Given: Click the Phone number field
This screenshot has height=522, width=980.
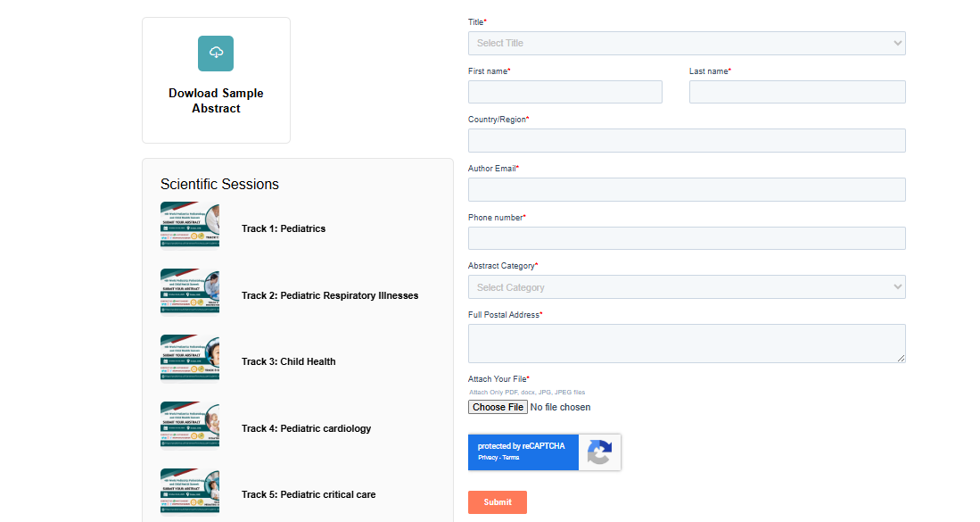Looking at the screenshot, I should pos(686,238).
